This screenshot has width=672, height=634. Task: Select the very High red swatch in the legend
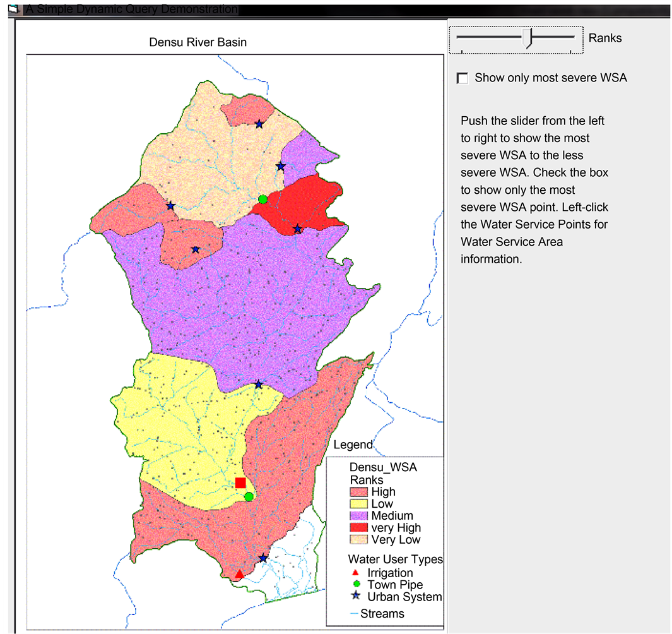point(359,528)
